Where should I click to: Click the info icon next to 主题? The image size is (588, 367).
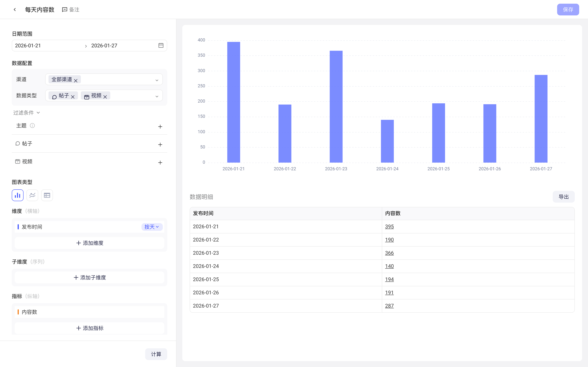click(x=32, y=126)
